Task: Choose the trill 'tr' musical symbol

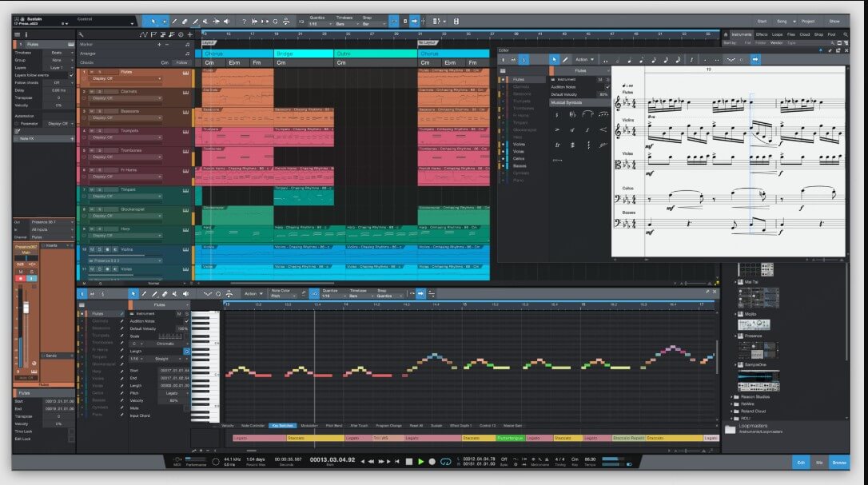Action: click(557, 145)
